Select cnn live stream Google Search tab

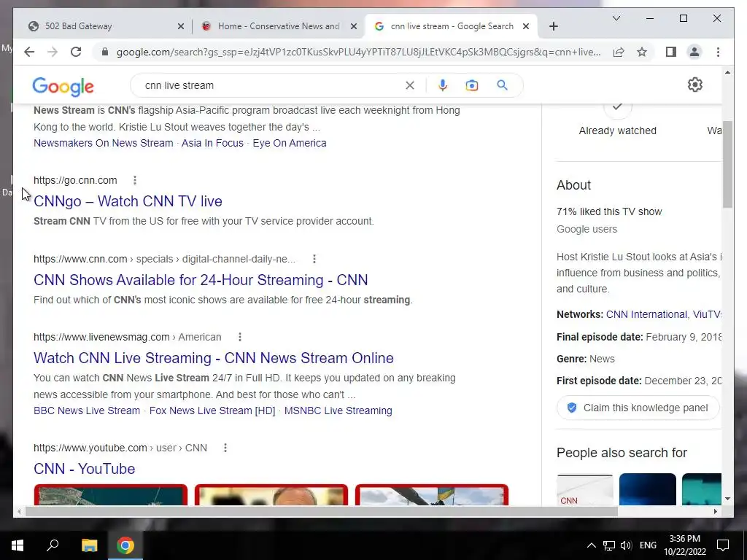(451, 26)
